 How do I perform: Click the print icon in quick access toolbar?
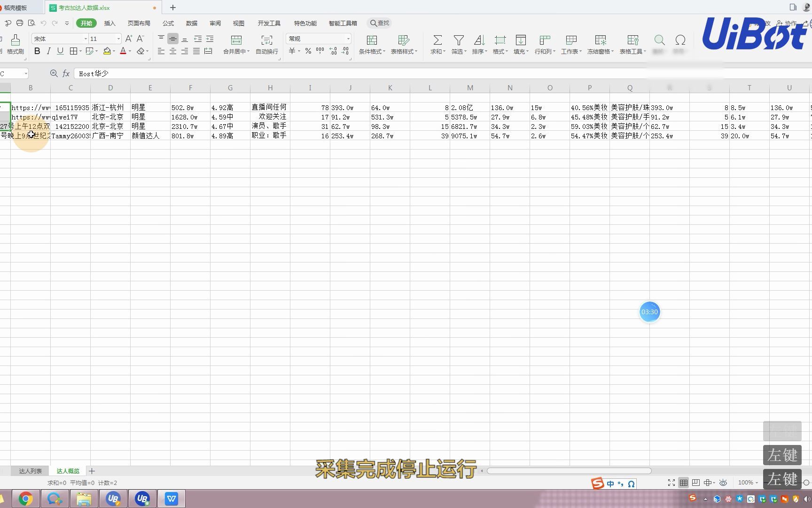coord(20,23)
